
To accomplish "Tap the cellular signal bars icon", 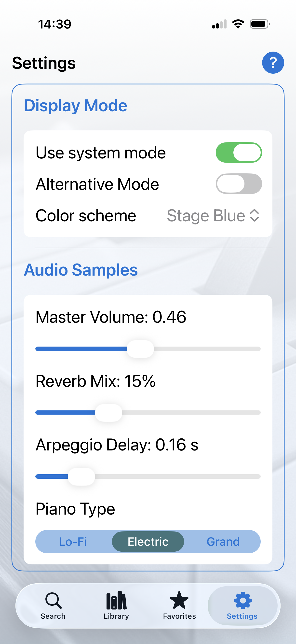I will 219,24.
